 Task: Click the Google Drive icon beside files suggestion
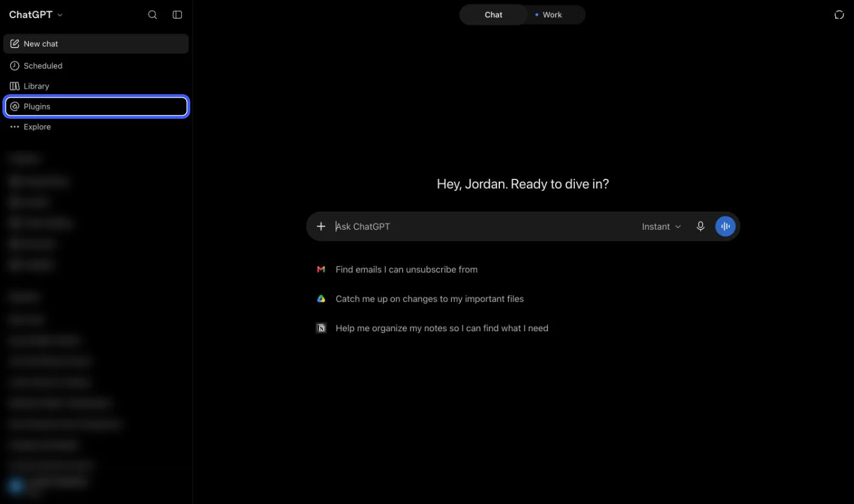(321, 299)
